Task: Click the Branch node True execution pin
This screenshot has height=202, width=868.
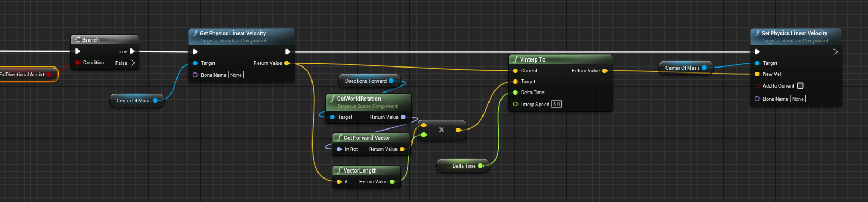Action: pyautogui.click(x=132, y=51)
